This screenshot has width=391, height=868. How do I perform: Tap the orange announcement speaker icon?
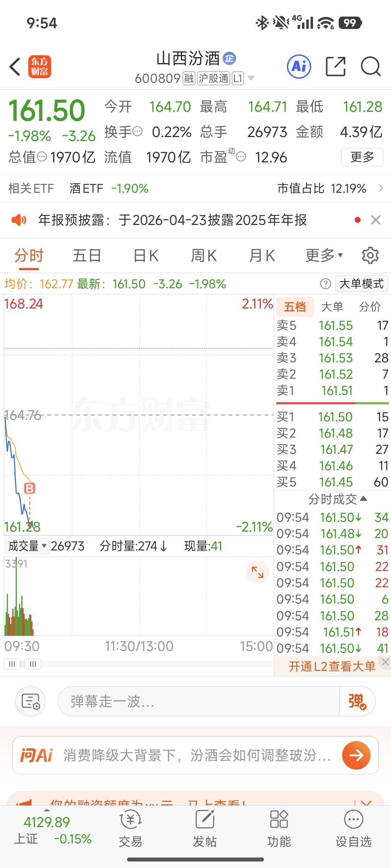pos(19,220)
